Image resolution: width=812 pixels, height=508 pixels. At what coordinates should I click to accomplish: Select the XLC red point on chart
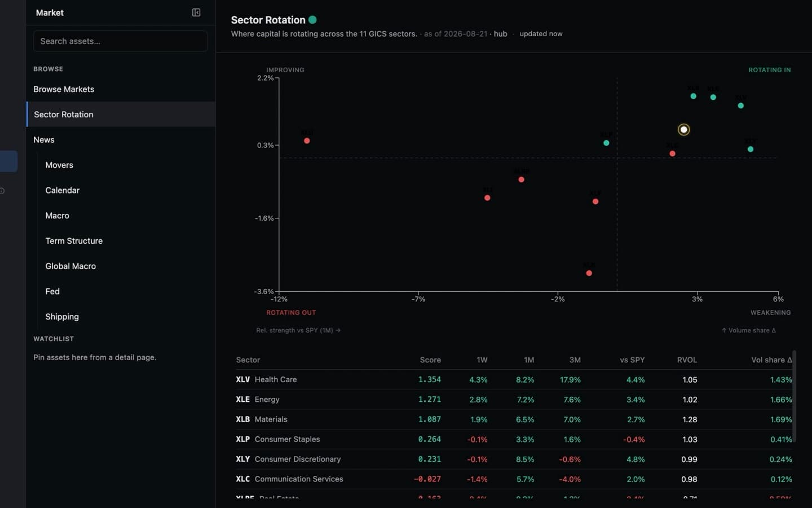[672, 154]
